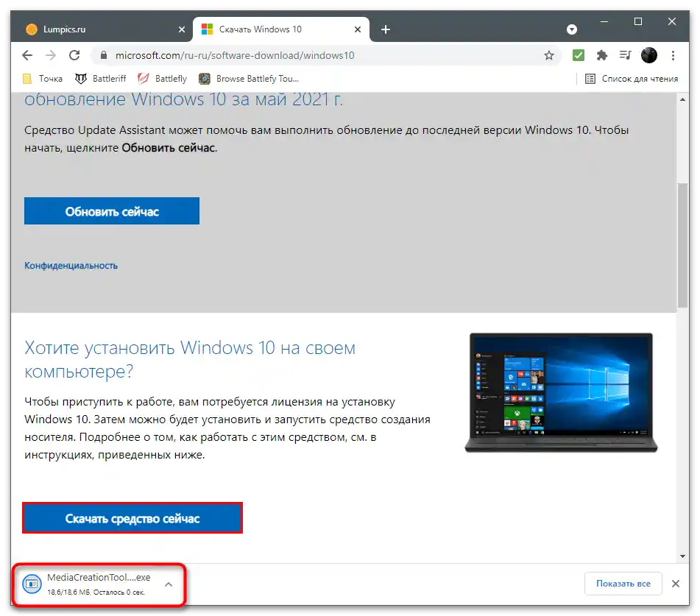This screenshot has height=616, width=700.
Task: Minimize the Chrome window
Action: point(604,21)
